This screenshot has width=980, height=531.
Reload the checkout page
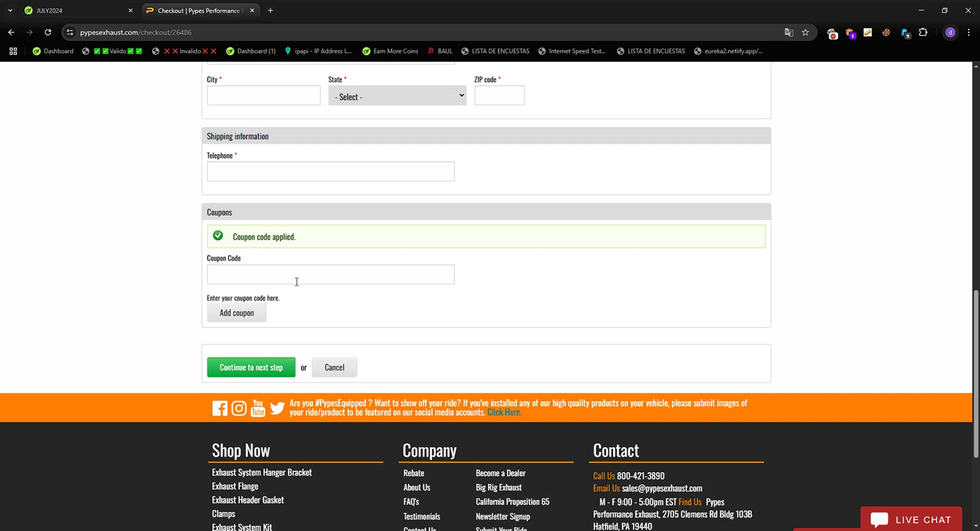click(x=48, y=32)
